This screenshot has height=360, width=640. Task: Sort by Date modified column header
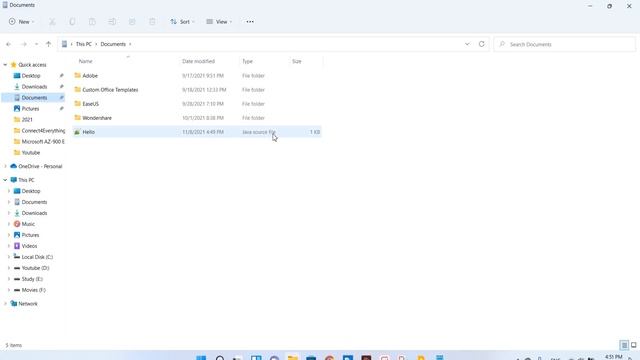(x=198, y=61)
